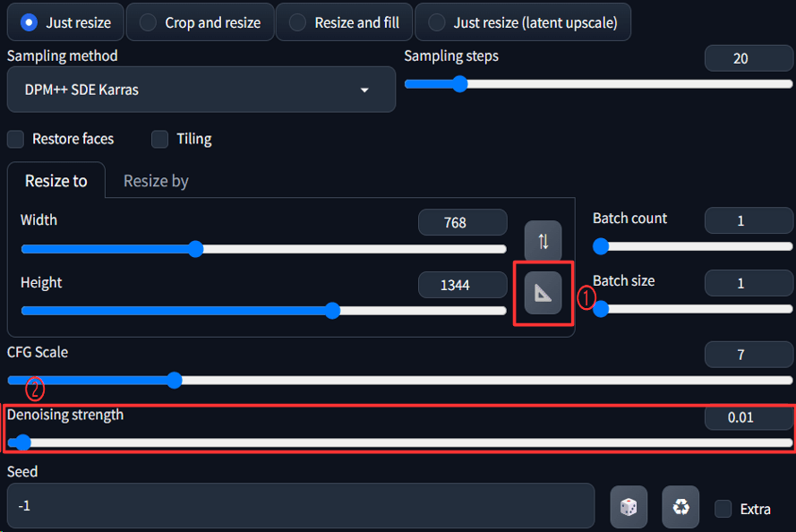Click the Seed input field

(300, 506)
